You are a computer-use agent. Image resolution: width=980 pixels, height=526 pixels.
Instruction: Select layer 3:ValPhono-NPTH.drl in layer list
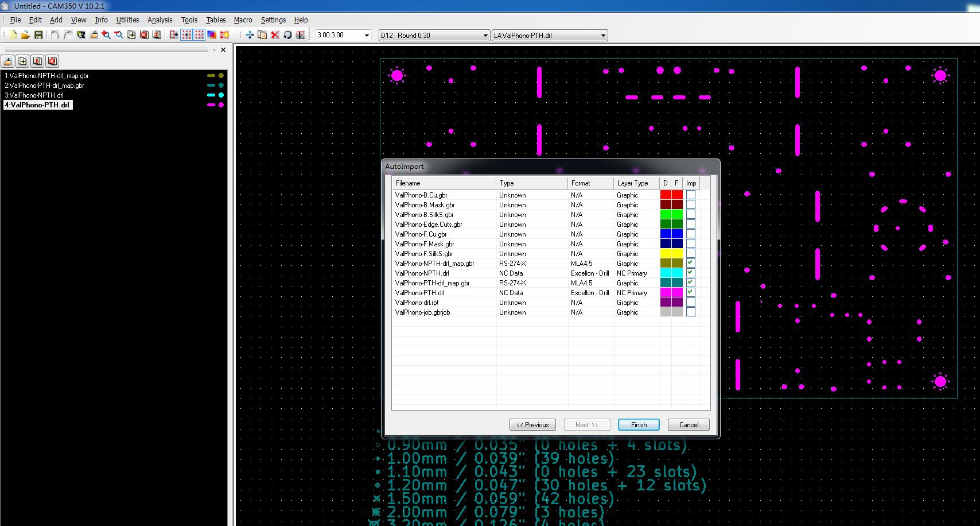pyautogui.click(x=34, y=95)
